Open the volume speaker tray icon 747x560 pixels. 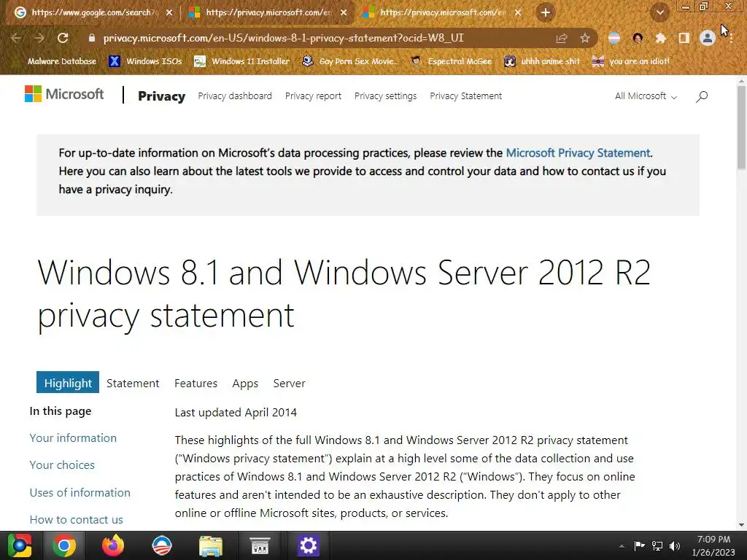[x=675, y=545]
